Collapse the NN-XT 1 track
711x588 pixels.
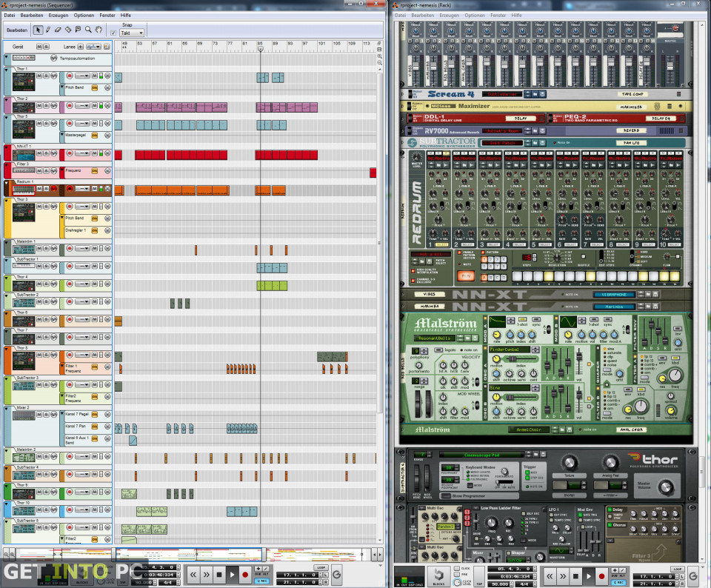coord(7,147)
